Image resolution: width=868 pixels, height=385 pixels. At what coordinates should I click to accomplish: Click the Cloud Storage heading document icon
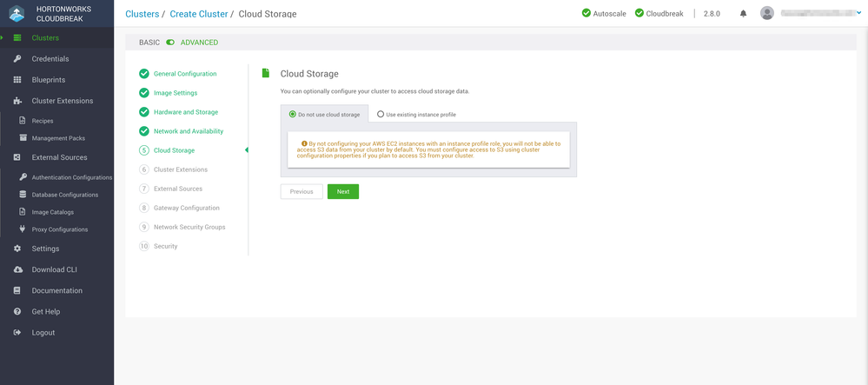266,73
